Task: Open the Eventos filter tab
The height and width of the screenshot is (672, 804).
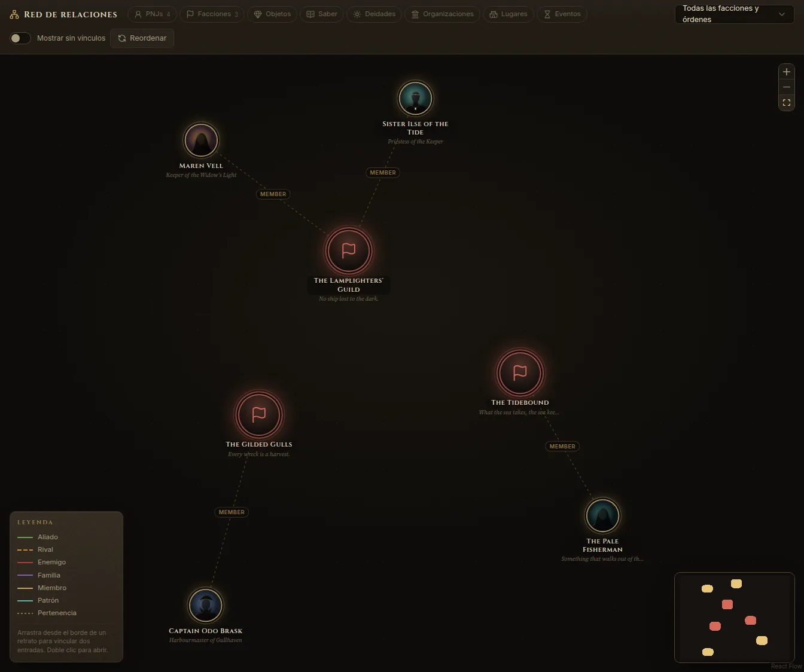Action: 562,14
